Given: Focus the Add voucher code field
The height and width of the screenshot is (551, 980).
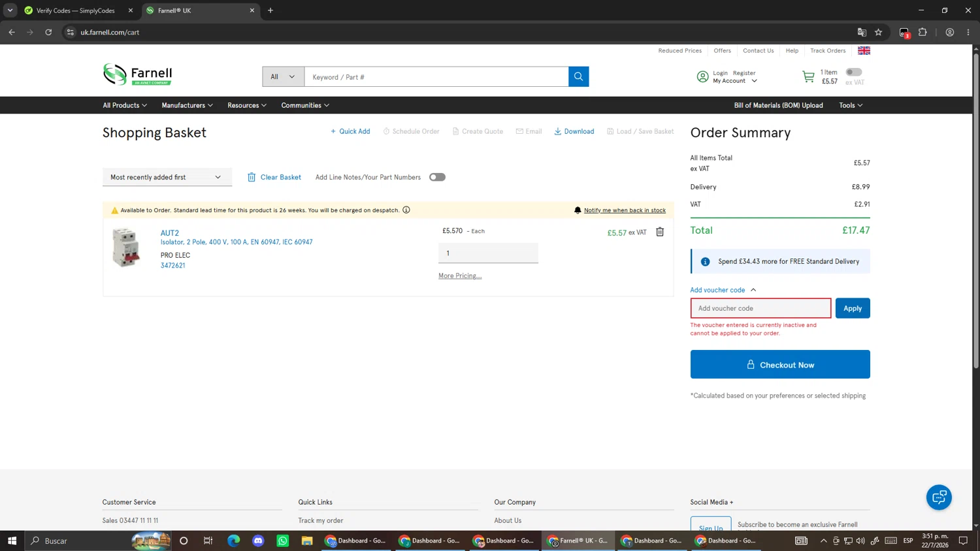Looking at the screenshot, I should pos(760,308).
